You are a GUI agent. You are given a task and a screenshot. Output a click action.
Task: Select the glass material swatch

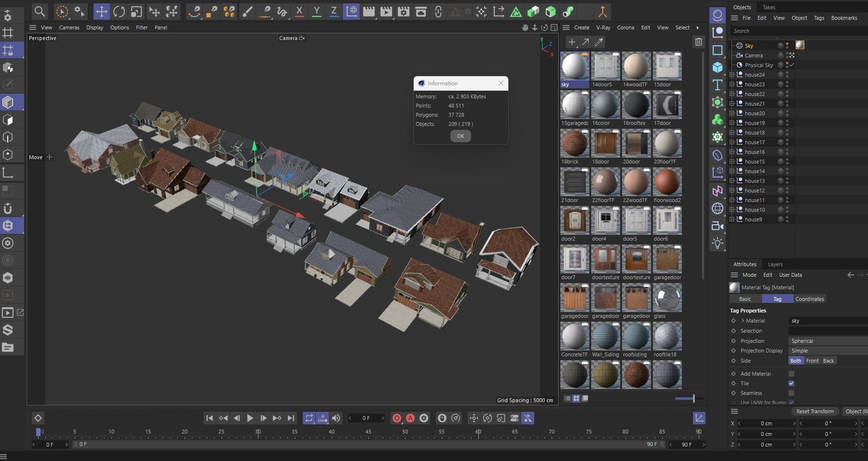[x=667, y=298]
